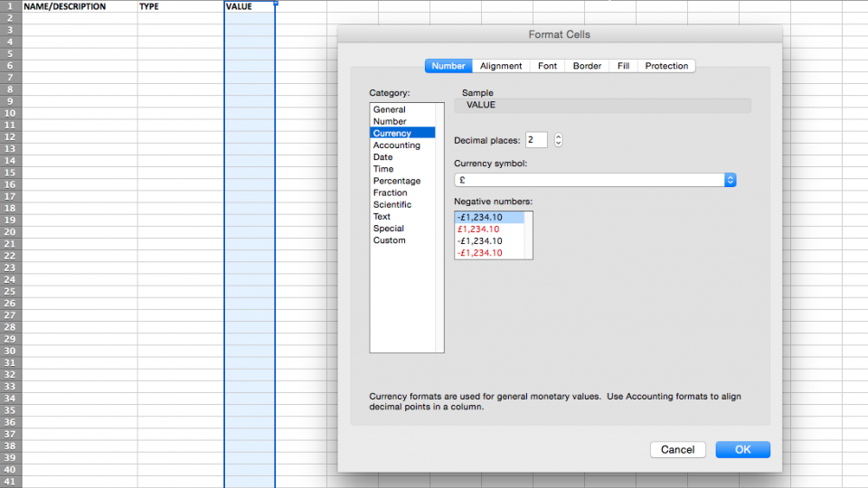Open the Fill tab
Image resolution: width=868 pixels, height=488 pixels.
[x=623, y=66]
